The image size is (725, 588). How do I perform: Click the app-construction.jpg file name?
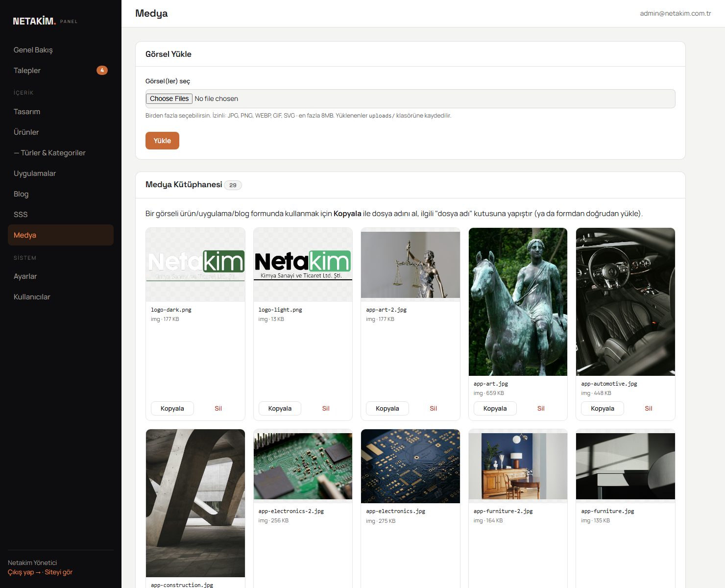[x=182, y=585]
